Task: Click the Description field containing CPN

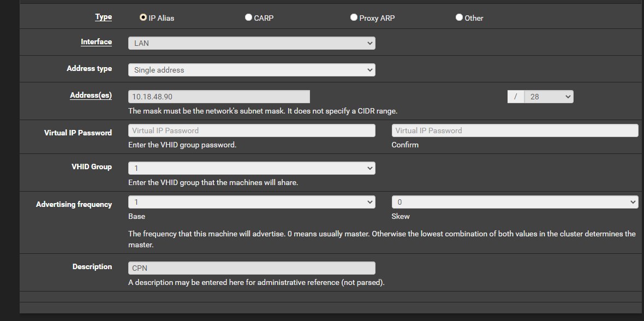Action: [252, 268]
